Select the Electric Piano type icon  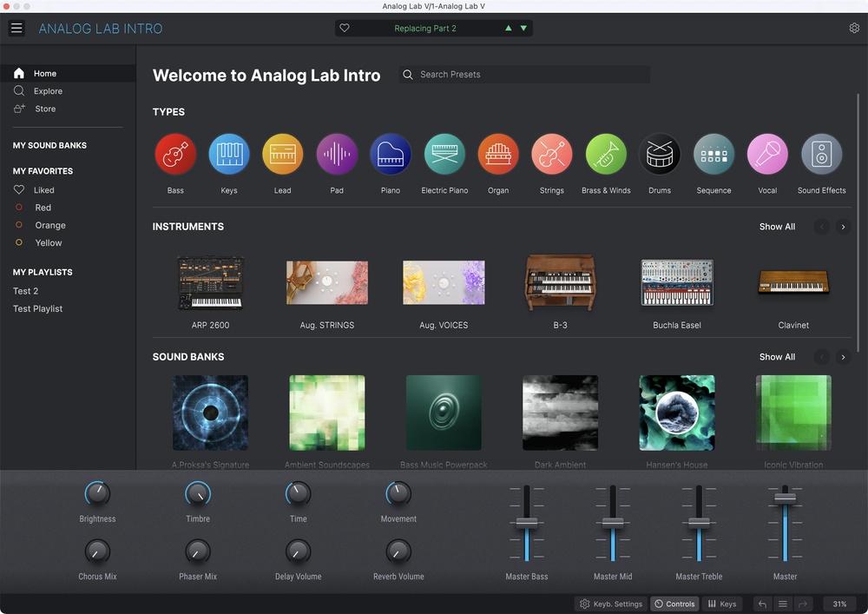pyautogui.click(x=444, y=155)
